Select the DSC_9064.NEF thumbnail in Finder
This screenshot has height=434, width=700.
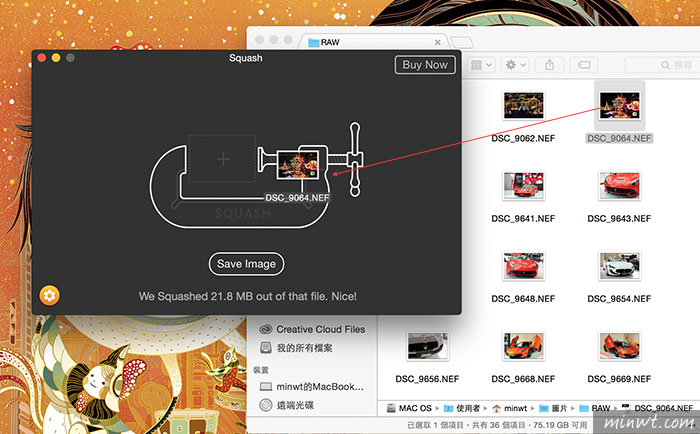pos(619,105)
